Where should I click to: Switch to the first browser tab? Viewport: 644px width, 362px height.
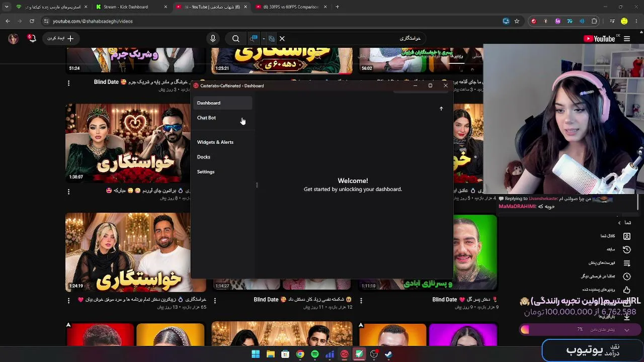coord(52,7)
